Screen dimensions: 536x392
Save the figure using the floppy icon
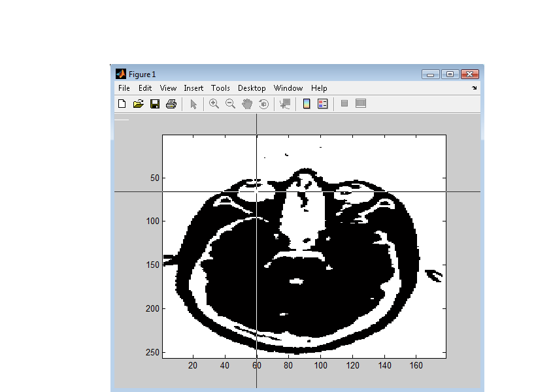click(x=155, y=104)
